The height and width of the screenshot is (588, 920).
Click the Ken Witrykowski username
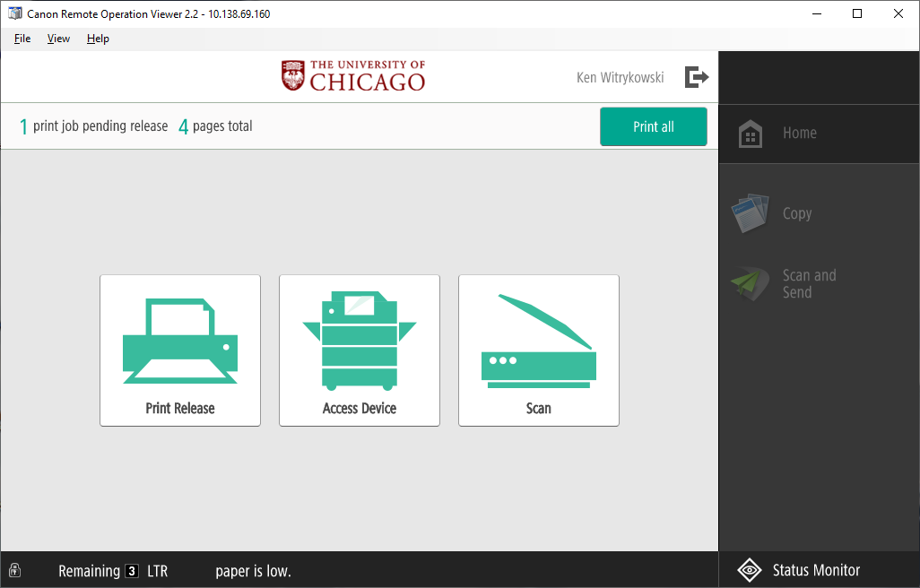(620, 77)
